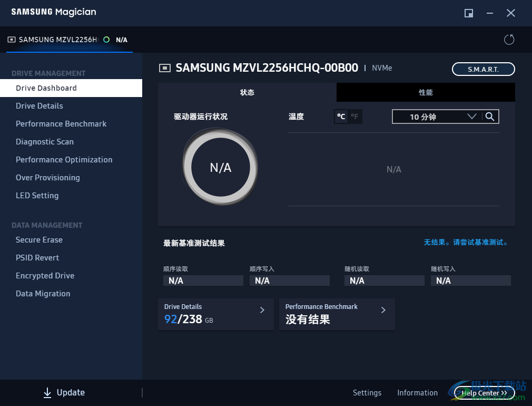Open Drive Details card arrow

click(x=262, y=310)
